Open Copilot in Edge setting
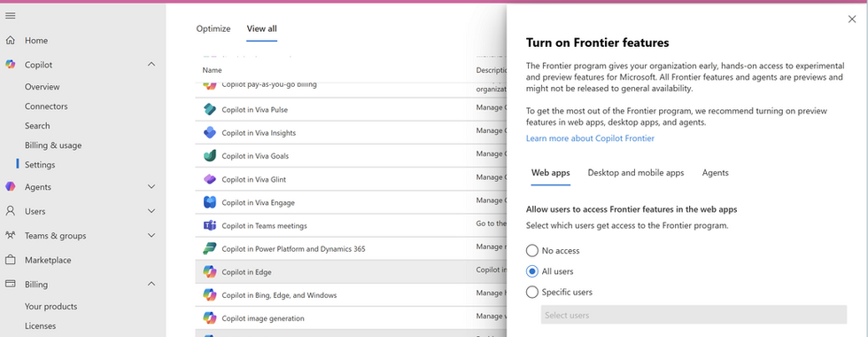The height and width of the screenshot is (337, 868). click(x=246, y=272)
